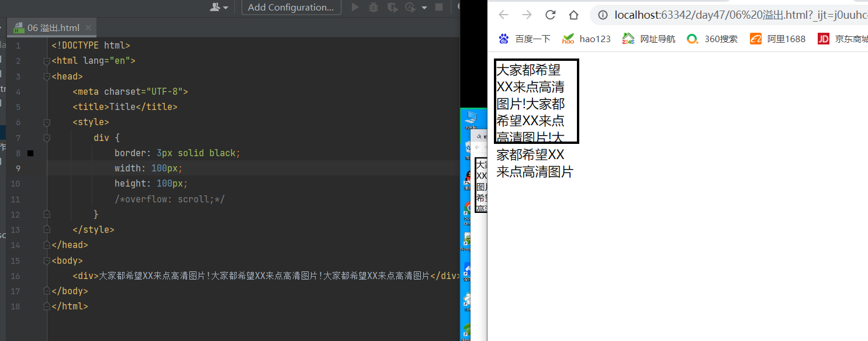Open the 阿里1688 bookmark
868x341 pixels.
pyautogui.click(x=777, y=39)
